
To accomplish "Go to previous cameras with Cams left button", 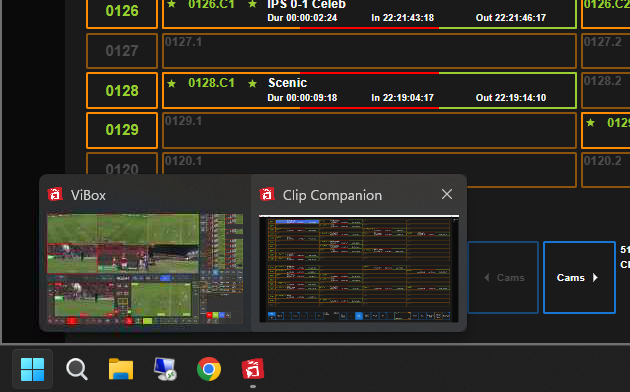I will pos(503,278).
